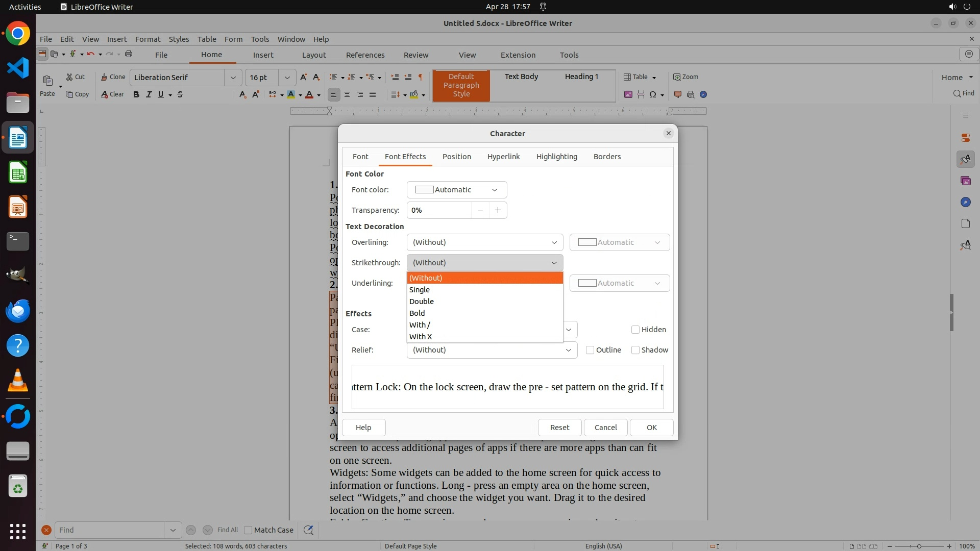Image resolution: width=980 pixels, height=551 pixels.
Task: Click the Strikethrough toolbar icon
Action: [180, 94]
